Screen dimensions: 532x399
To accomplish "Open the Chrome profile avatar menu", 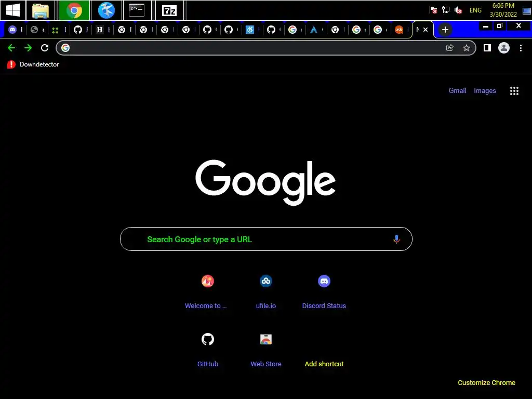I will click(504, 48).
